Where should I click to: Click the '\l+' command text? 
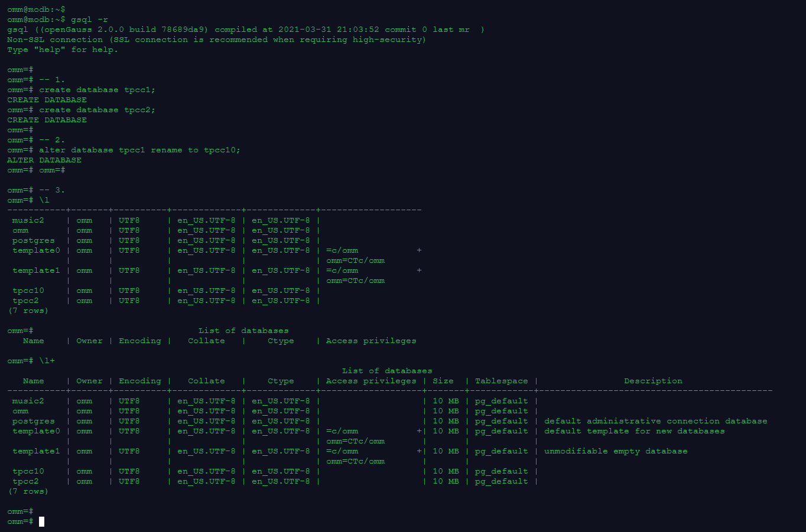(x=47, y=361)
